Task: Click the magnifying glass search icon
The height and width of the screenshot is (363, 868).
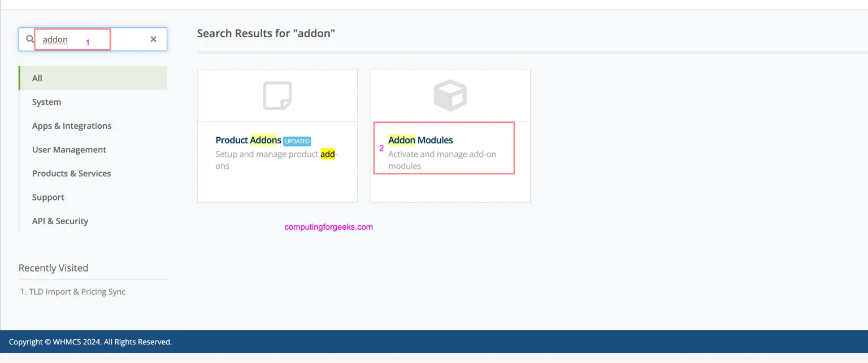Action: pyautogui.click(x=29, y=39)
